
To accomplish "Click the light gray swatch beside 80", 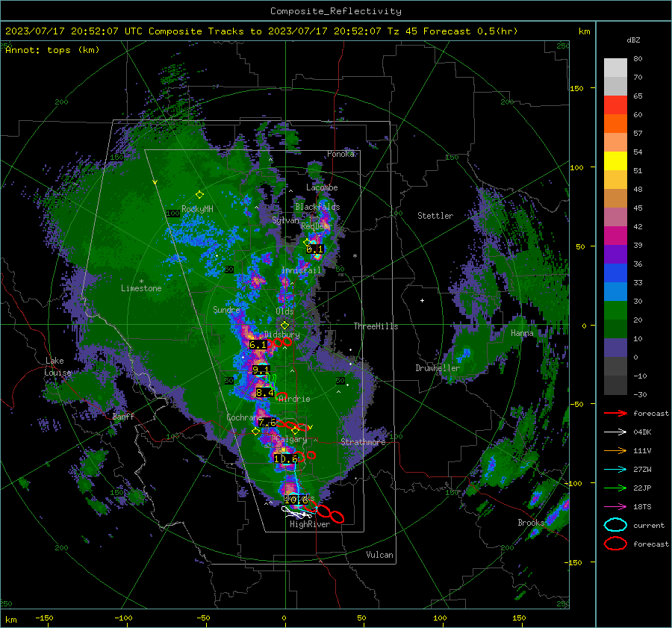I will click(x=615, y=67).
